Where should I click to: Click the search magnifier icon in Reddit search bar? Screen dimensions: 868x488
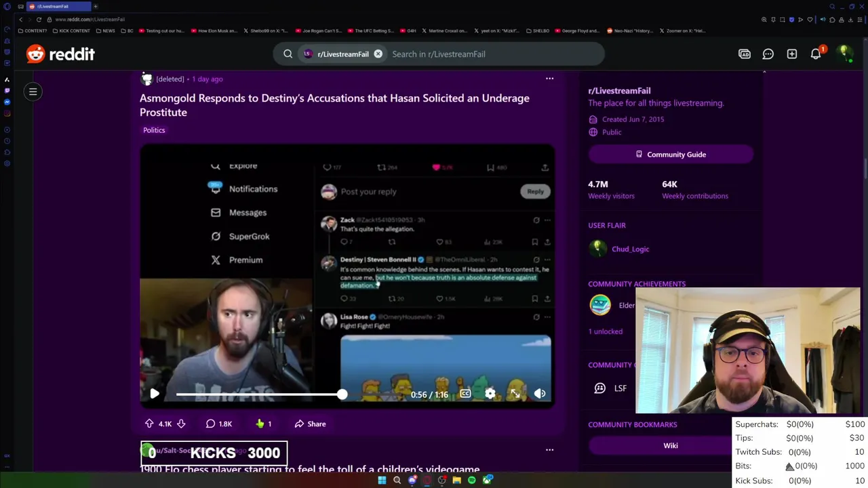[288, 54]
